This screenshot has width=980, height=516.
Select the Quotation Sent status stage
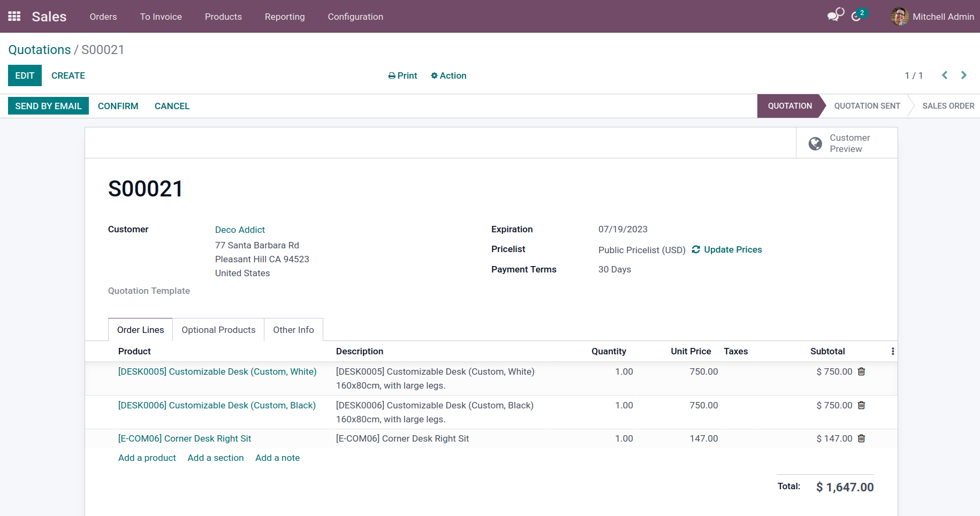click(867, 106)
